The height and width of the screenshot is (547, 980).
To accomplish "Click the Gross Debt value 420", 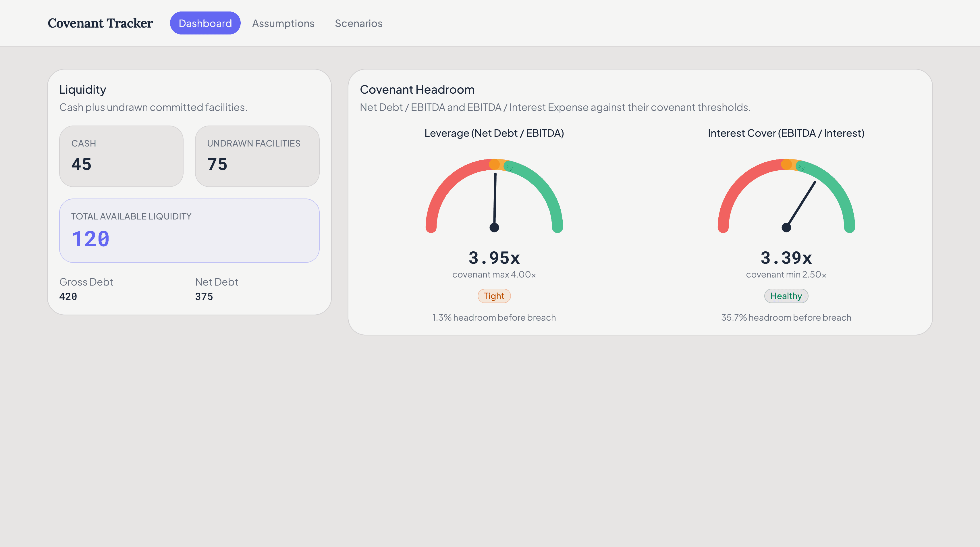I will click(68, 296).
